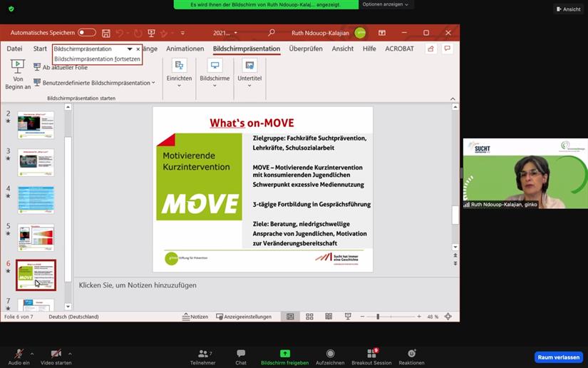The height and width of the screenshot is (368, 588).
Task: Fit slide to window icon
Action: pos(448,317)
